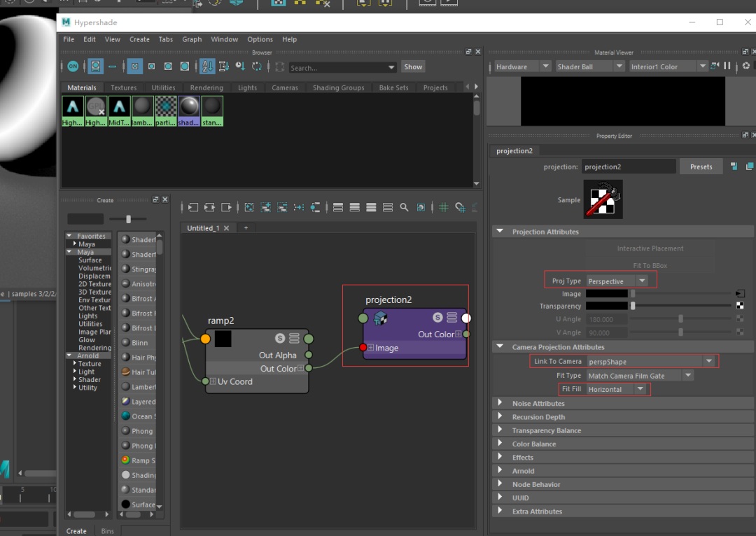Click the clear graph icon

248,207
